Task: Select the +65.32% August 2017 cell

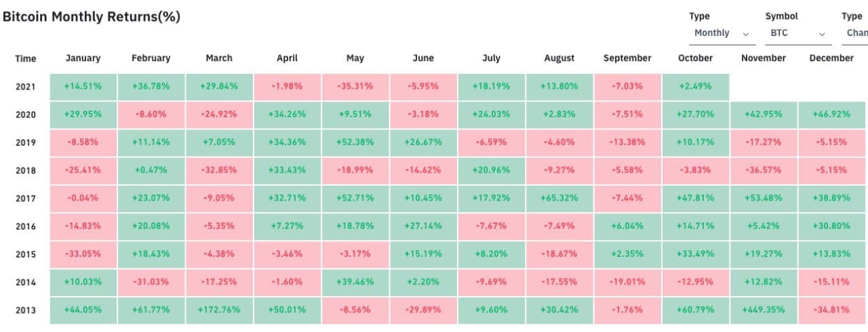Action: pos(559,199)
